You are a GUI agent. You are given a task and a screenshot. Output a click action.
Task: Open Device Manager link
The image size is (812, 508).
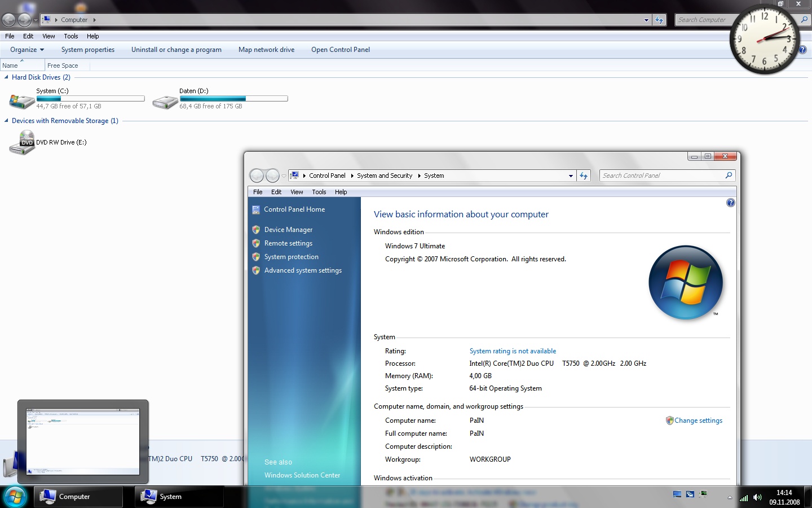[x=288, y=230]
